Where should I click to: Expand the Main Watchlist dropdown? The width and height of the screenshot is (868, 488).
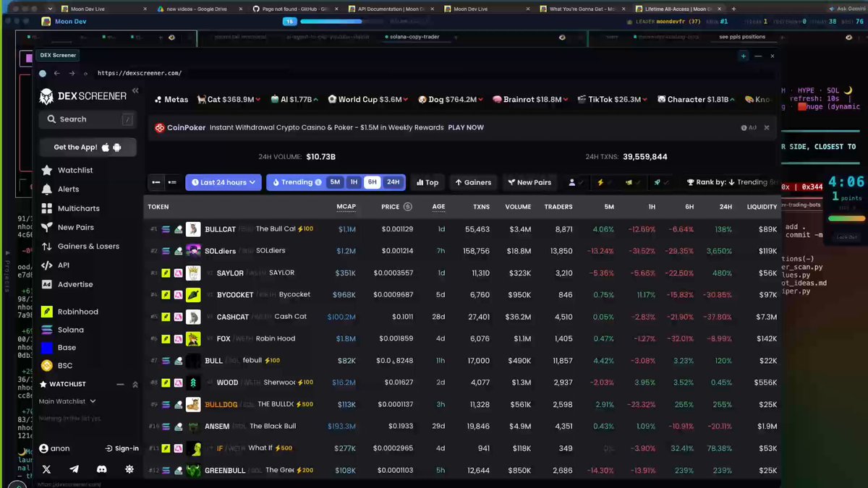click(67, 401)
